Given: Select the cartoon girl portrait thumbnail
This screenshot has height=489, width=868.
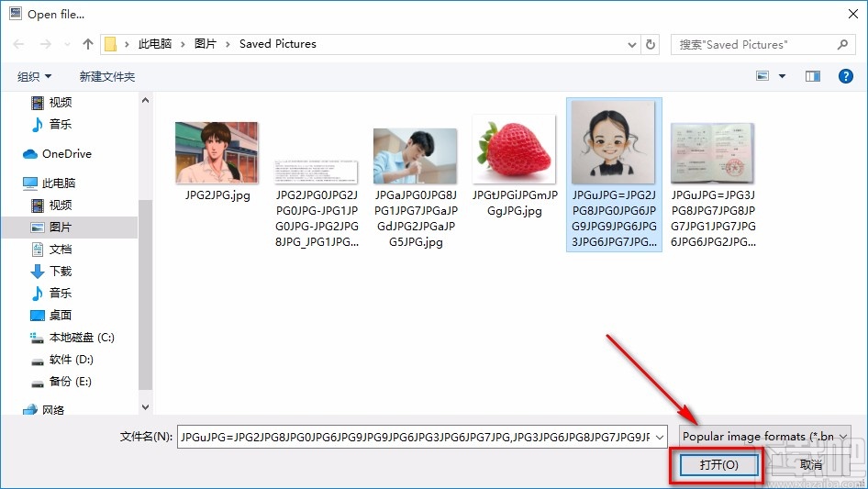Looking at the screenshot, I should pos(613,142).
